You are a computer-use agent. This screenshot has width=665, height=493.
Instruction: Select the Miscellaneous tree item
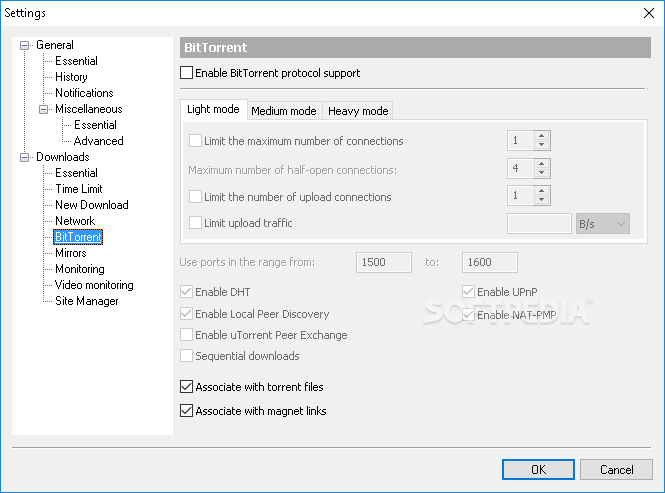[89, 109]
